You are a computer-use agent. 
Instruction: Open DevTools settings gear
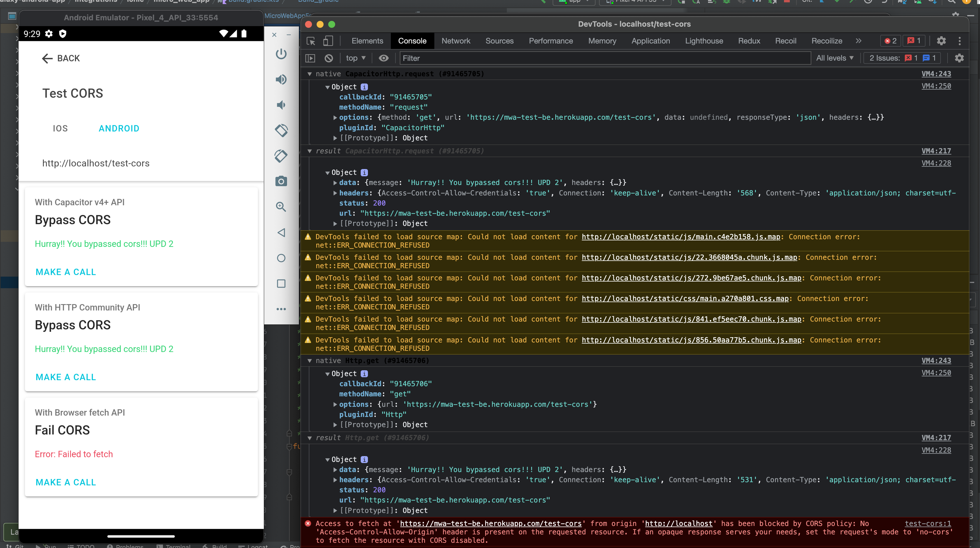tap(942, 41)
